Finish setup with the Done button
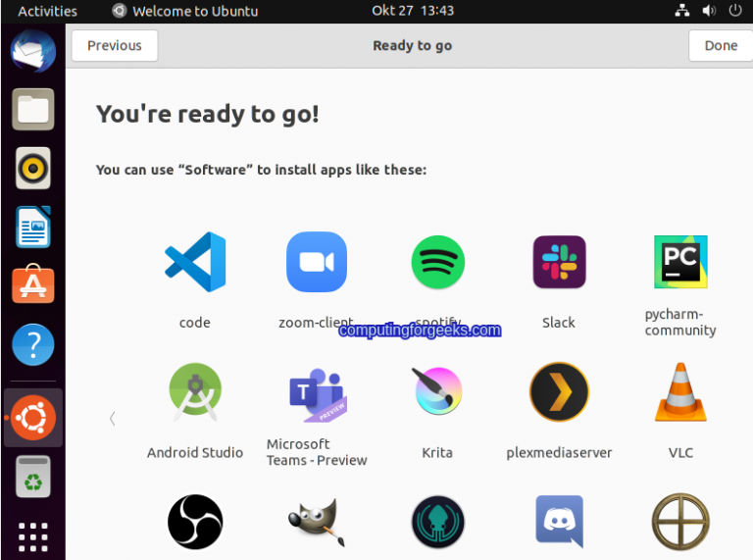The image size is (753, 560). 721,46
